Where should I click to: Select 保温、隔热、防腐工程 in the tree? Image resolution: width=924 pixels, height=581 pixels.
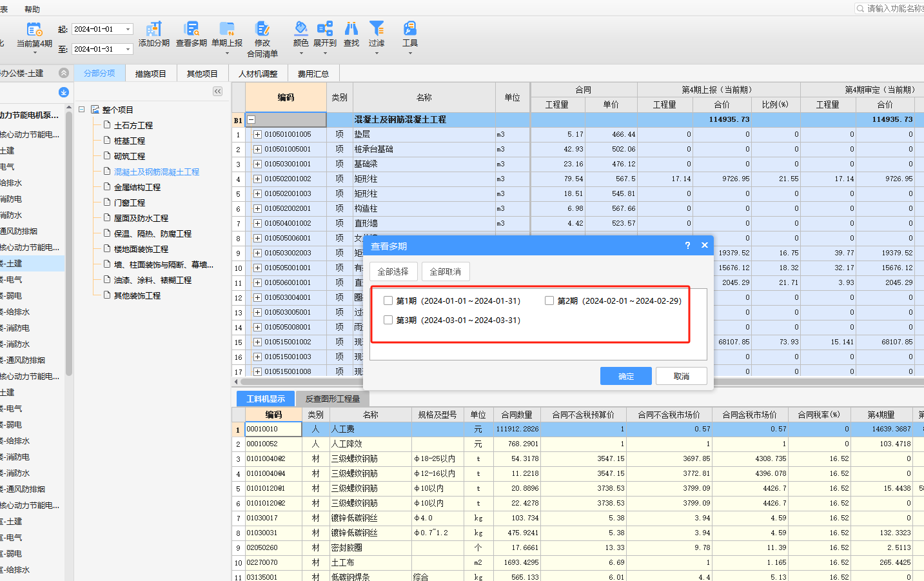(153, 233)
